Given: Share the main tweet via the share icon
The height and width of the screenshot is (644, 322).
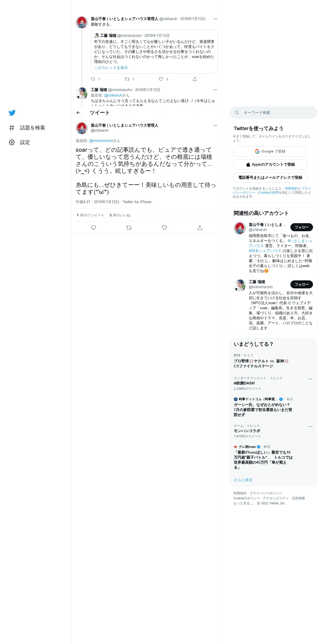Looking at the screenshot, I should [200, 228].
